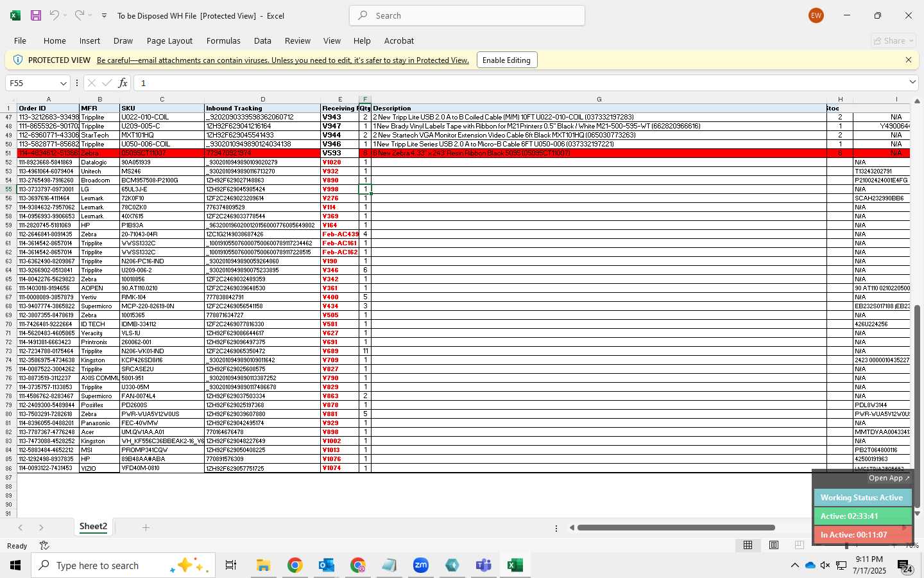The height and width of the screenshot is (578, 924).
Task: Close the Protected View message bar
Action: 908,60
